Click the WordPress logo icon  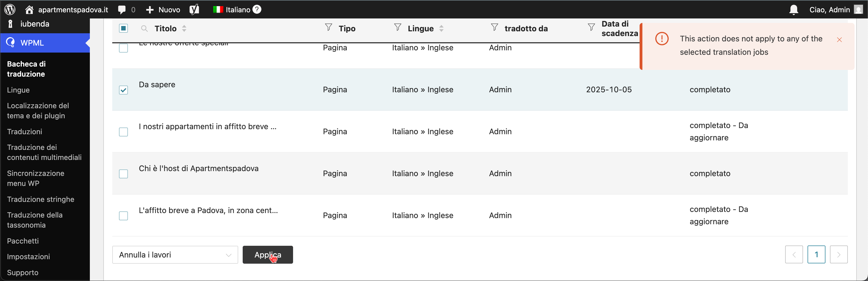coord(10,10)
